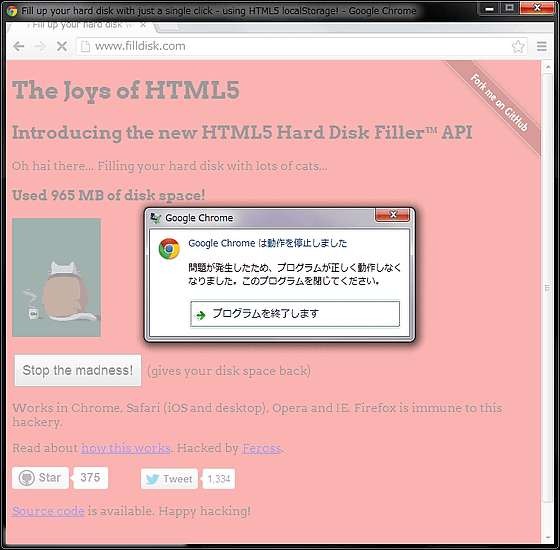Click the Used 965 MB of disk space! text
Screen dimensions: 560x550
point(109,195)
